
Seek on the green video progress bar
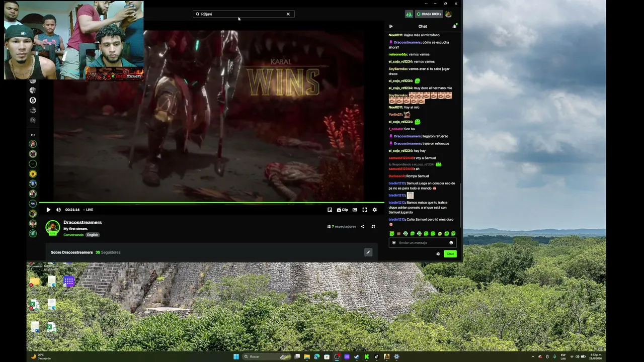pos(211,203)
